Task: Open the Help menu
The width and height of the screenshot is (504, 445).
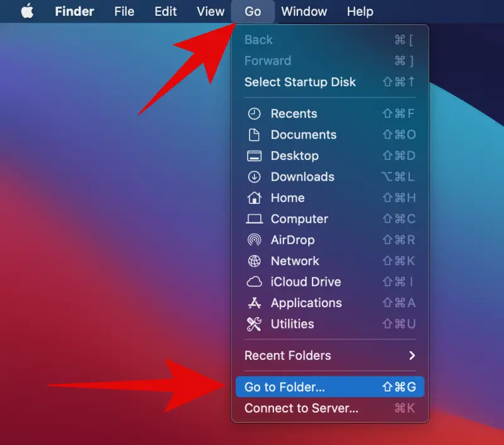Action: click(360, 11)
